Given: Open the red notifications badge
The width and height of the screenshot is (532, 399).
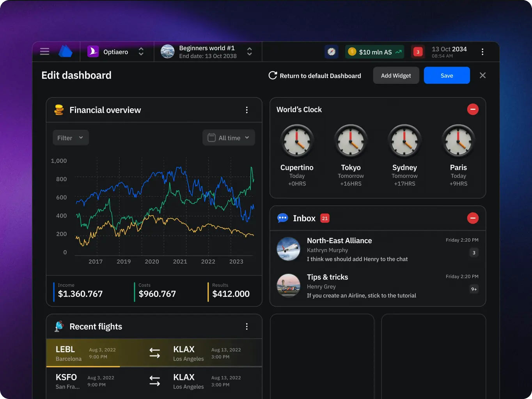Looking at the screenshot, I should pyautogui.click(x=418, y=52).
